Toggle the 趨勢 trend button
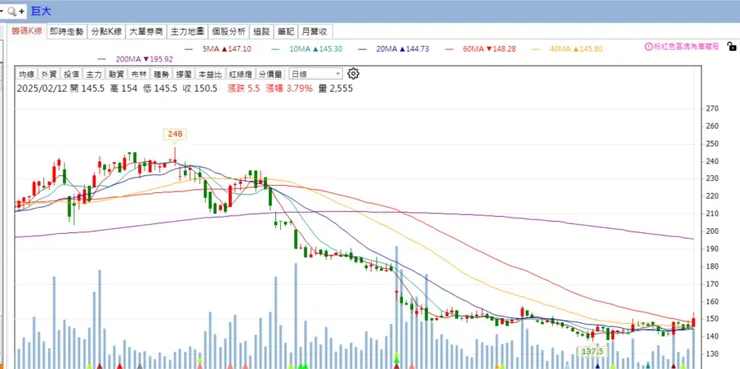740x369 pixels. point(161,74)
